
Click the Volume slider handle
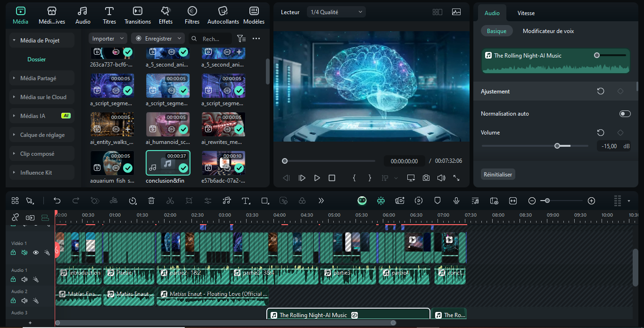[x=557, y=146]
